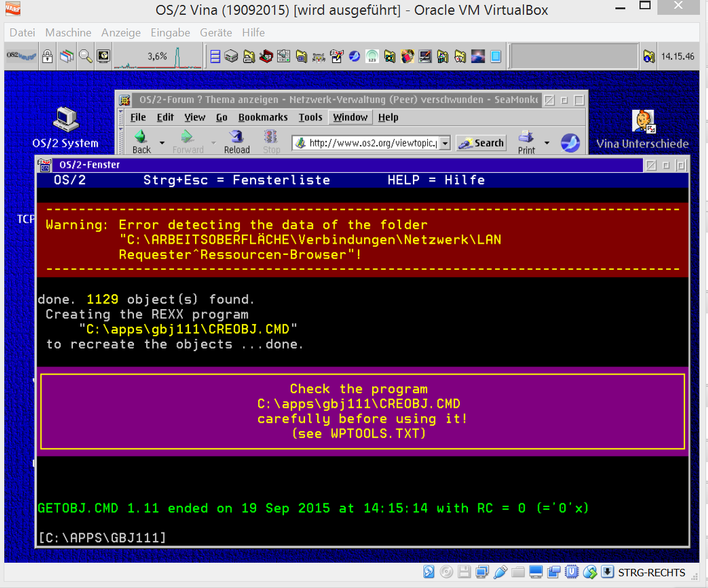Viewport: 708px width, 588px height.
Task: Open the SeaMonkey window system menu icon
Action: (125, 100)
